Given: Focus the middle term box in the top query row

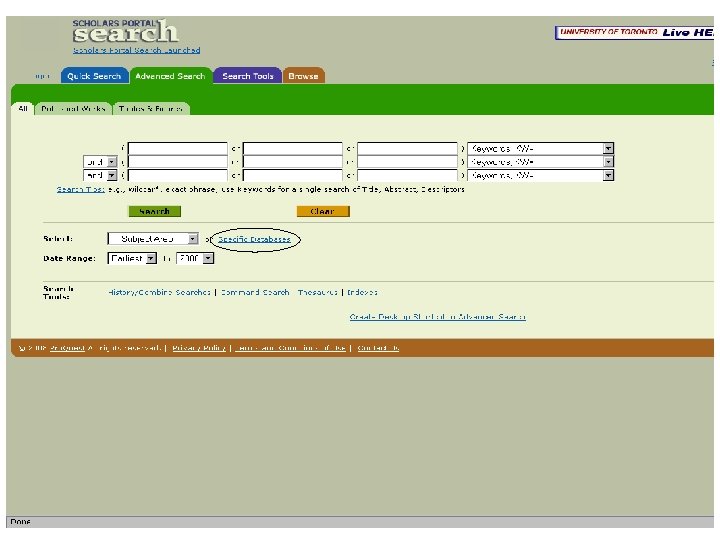Looking at the screenshot, I should pyautogui.click(x=292, y=148).
